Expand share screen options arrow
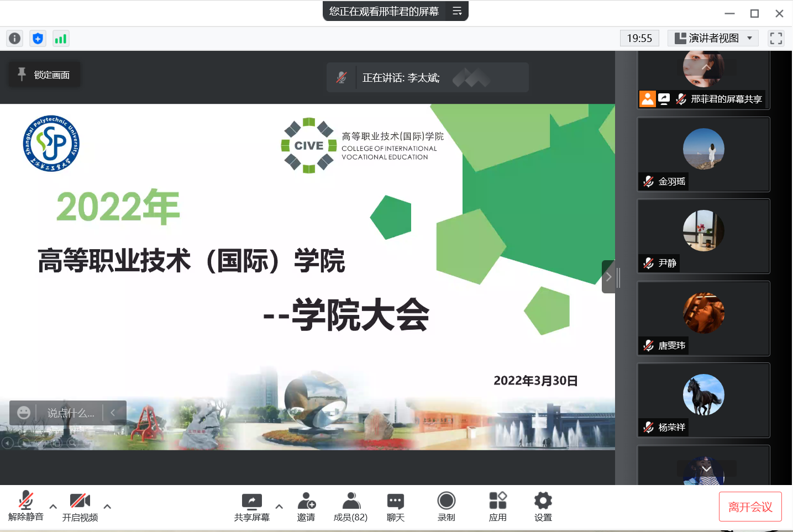 [279, 506]
